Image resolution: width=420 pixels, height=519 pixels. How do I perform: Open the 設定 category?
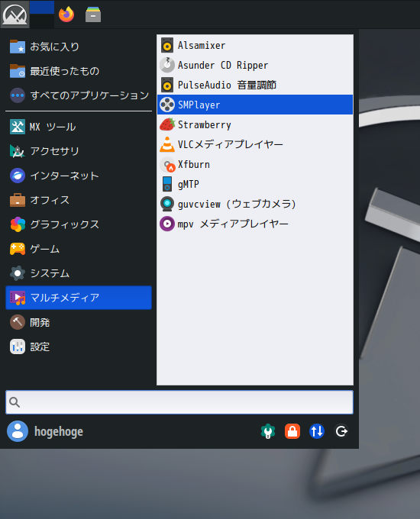pos(79,347)
